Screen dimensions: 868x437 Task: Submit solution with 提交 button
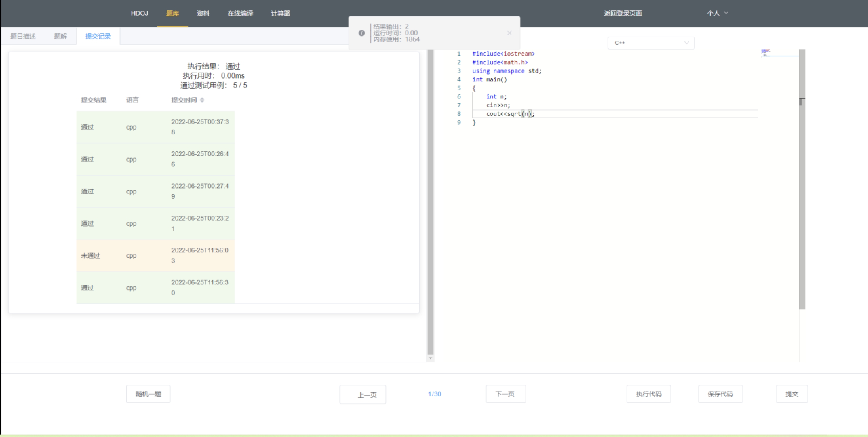click(792, 394)
